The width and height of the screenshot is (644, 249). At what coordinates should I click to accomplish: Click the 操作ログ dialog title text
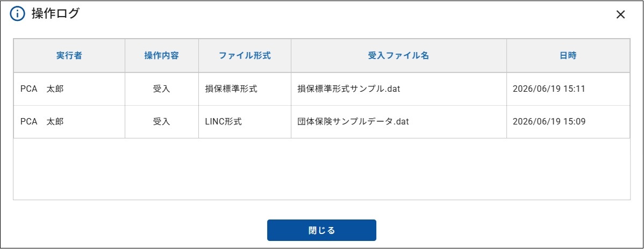[55, 14]
